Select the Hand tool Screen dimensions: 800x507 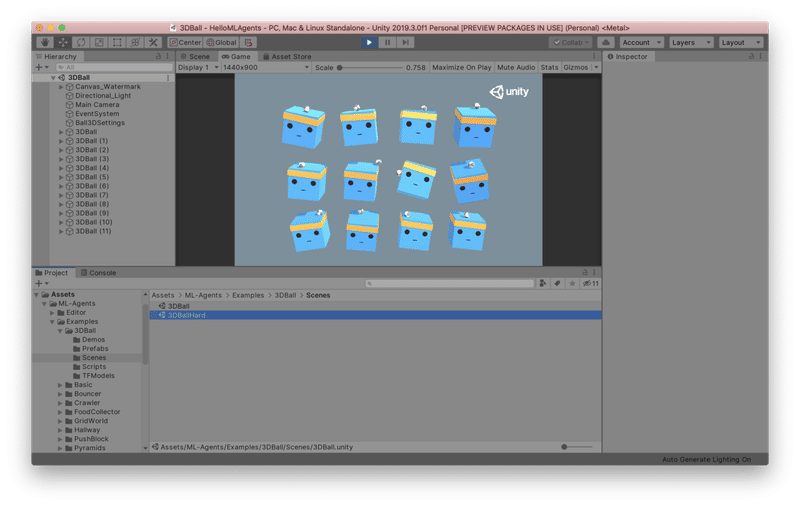click(x=45, y=42)
